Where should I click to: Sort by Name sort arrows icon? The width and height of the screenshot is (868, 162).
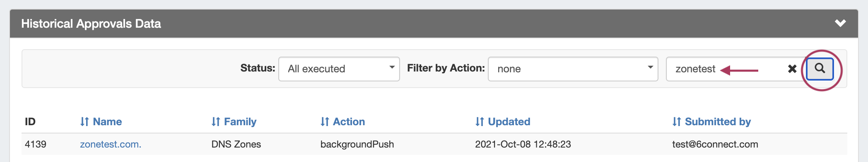84,121
